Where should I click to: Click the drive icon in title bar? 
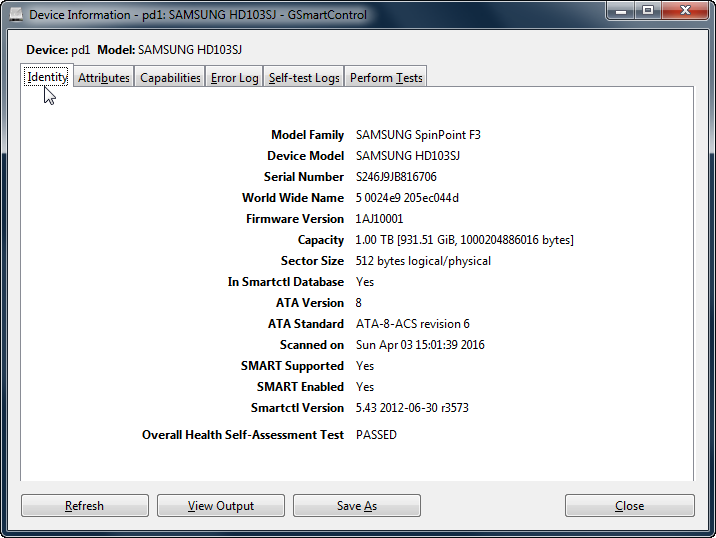16,14
